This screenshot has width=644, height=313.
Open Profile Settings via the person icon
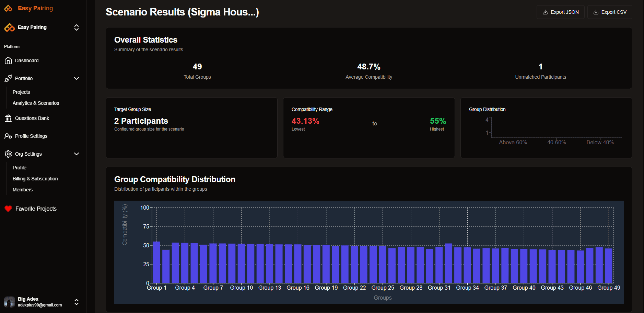[x=8, y=136]
